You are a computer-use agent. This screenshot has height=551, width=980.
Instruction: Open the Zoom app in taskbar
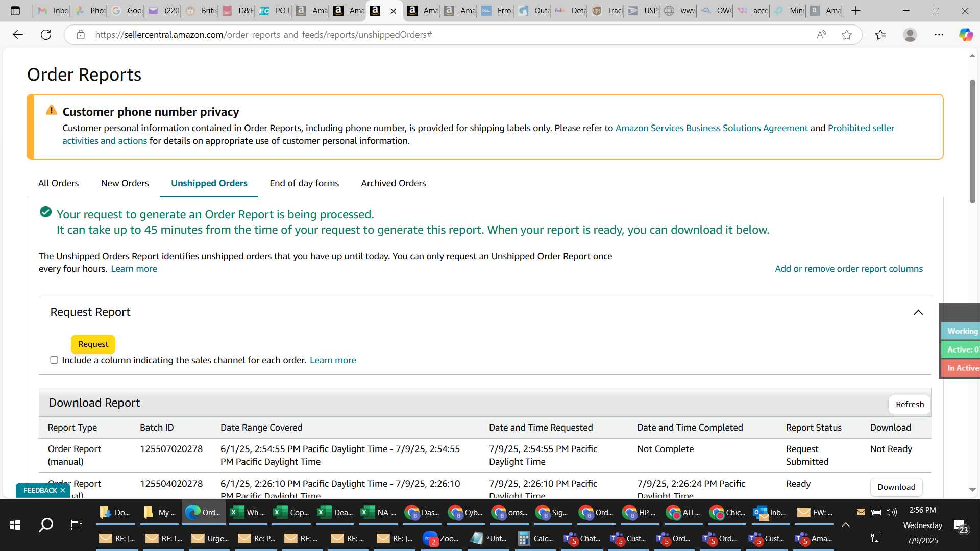(441, 539)
